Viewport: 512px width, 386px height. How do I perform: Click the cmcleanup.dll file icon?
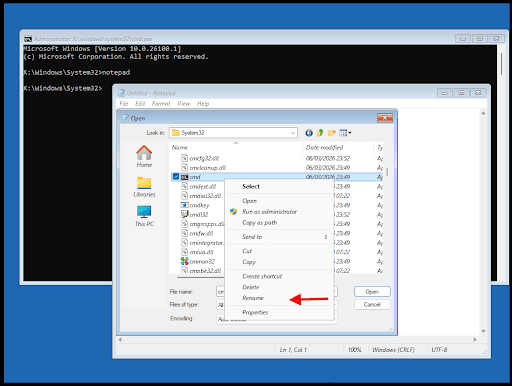coord(184,167)
